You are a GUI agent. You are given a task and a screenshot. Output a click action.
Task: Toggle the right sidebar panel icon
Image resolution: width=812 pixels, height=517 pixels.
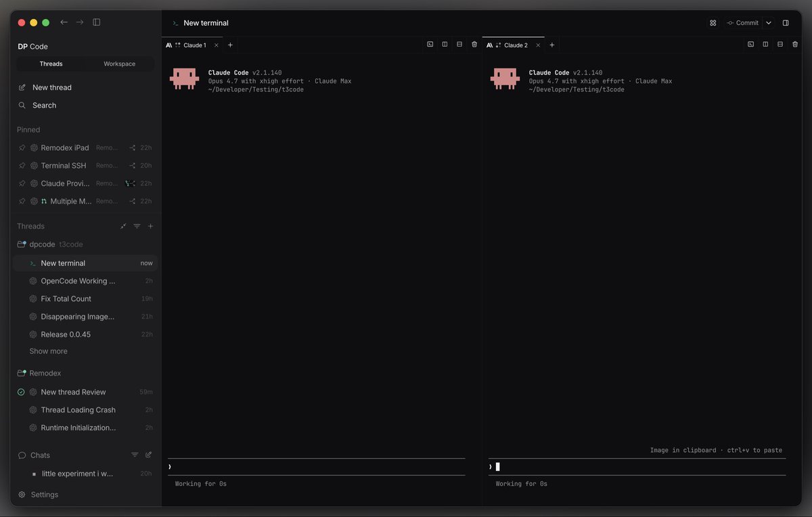[x=786, y=23]
